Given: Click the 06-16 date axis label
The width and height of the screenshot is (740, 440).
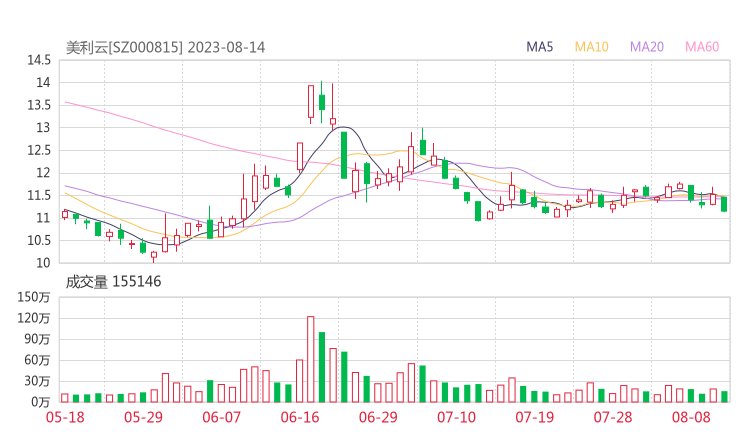Looking at the screenshot, I should [300, 417].
